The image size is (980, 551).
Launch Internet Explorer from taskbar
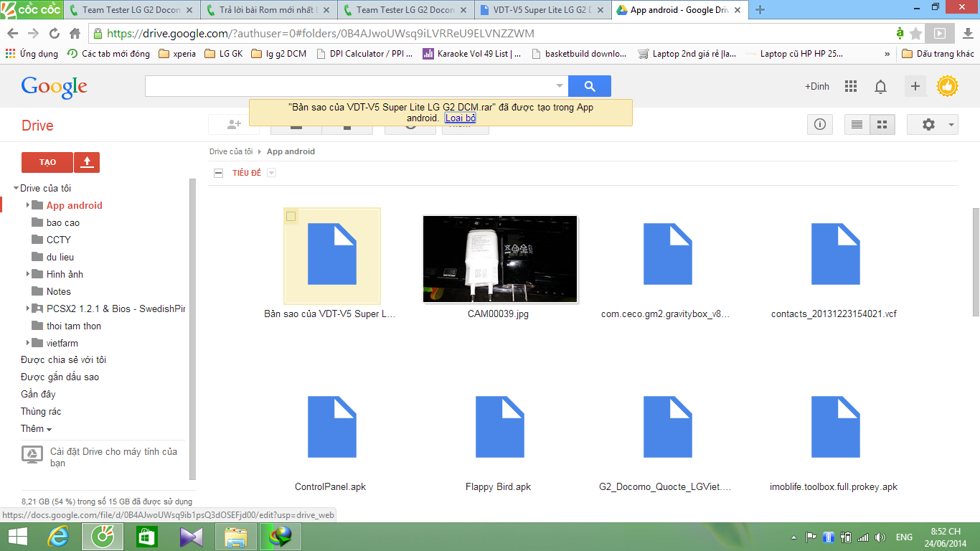pyautogui.click(x=59, y=537)
